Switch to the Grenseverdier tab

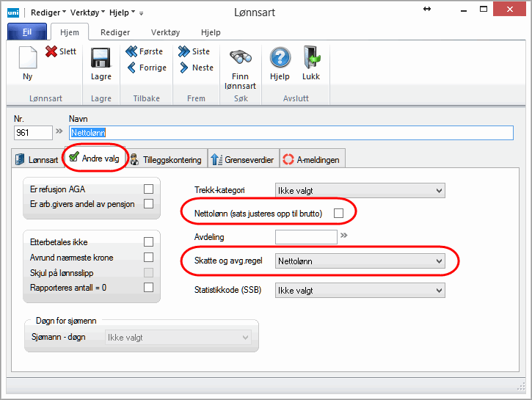coord(241,159)
